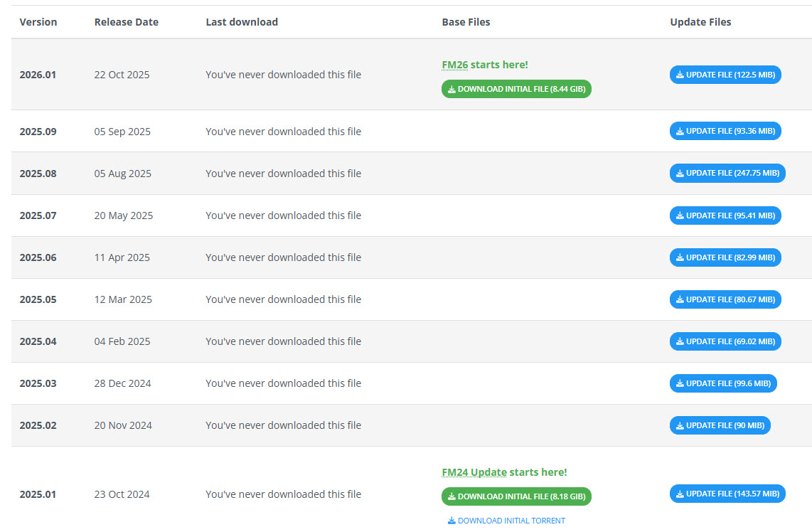Click the FM26 abbreviation text
The height and width of the screenshot is (532, 812).
tap(454, 65)
